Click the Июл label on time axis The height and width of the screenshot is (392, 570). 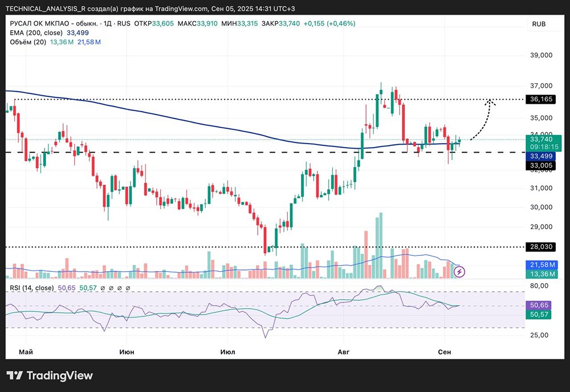[x=227, y=352]
